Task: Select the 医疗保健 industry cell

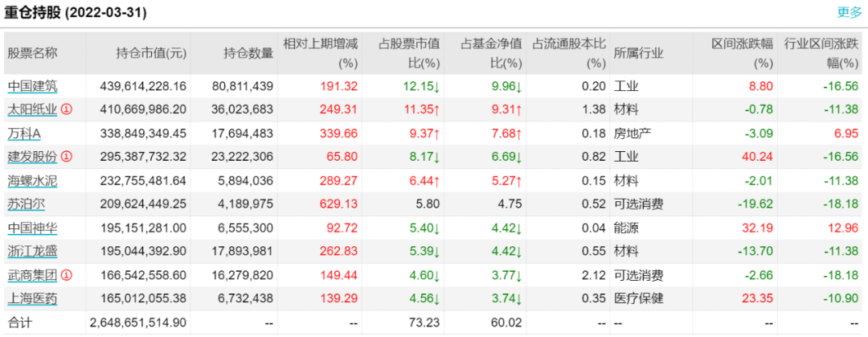Action: click(638, 298)
